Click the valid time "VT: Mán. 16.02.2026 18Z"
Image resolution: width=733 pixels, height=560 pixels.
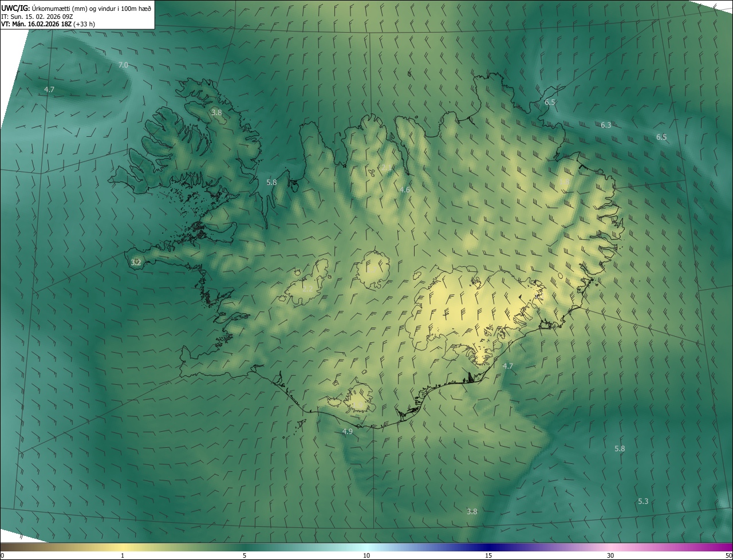(x=36, y=24)
